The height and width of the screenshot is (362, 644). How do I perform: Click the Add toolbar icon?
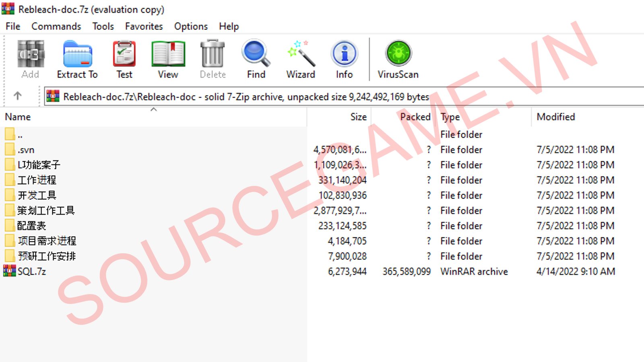coord(30,59)
